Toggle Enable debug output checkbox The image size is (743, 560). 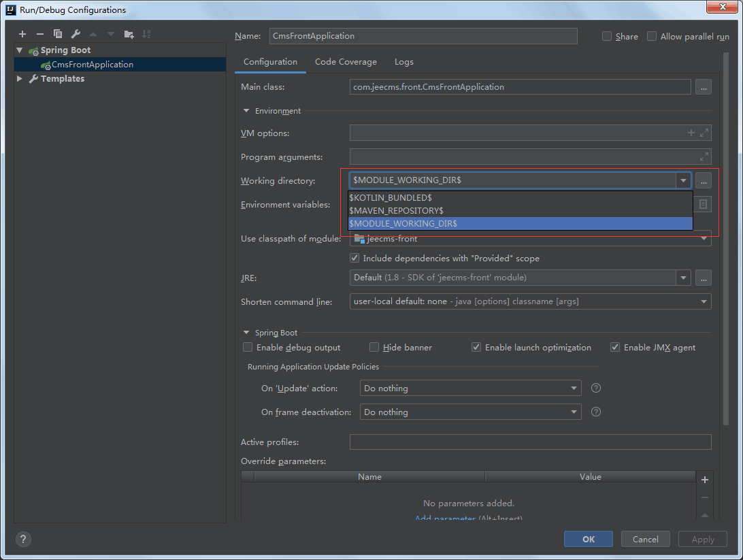click(x=248, y=348)
